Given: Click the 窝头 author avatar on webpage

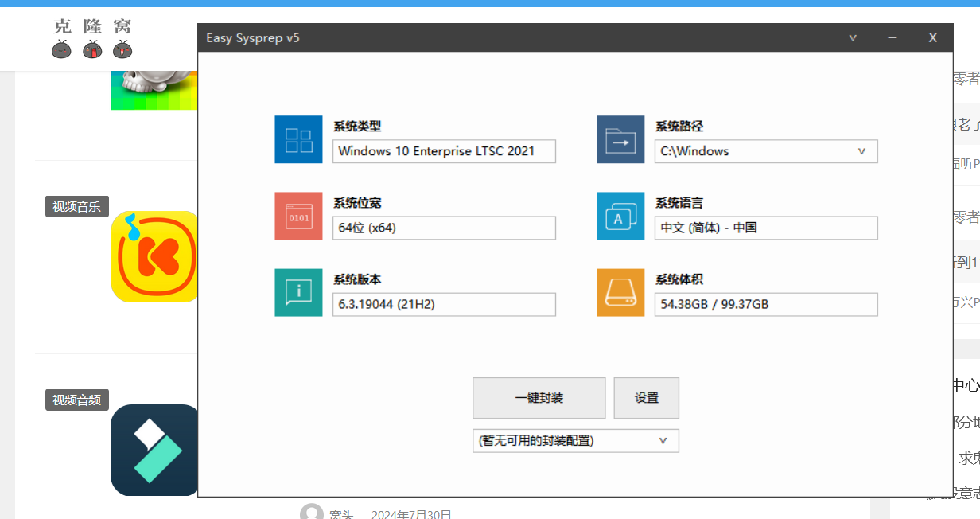Looking at the screenshot, I should point(312,513).
